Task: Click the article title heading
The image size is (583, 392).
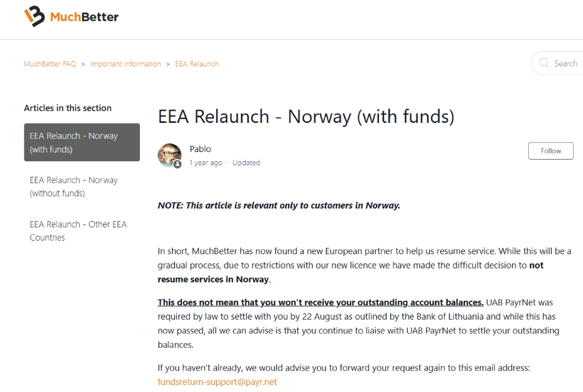Action: tap(306, 116)
